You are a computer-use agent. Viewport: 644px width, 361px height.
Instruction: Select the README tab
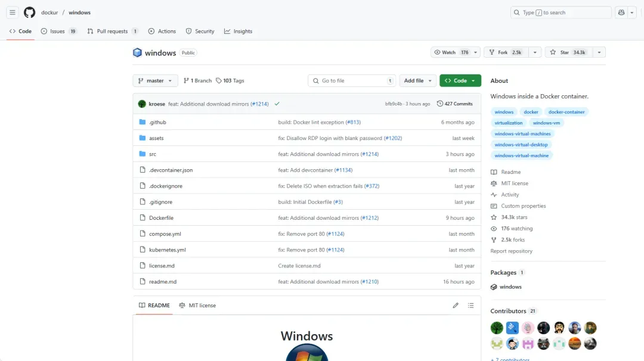pyautogui.click(x=154, y=306)
